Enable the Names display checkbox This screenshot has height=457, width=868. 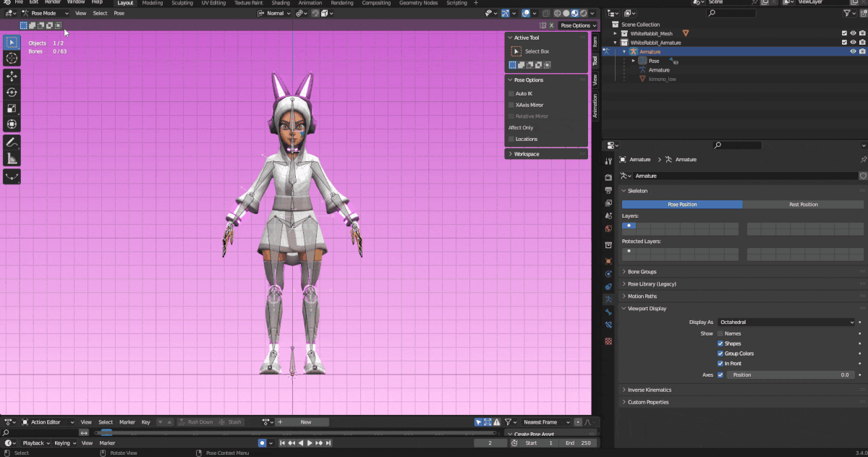[x=720, y=333]
